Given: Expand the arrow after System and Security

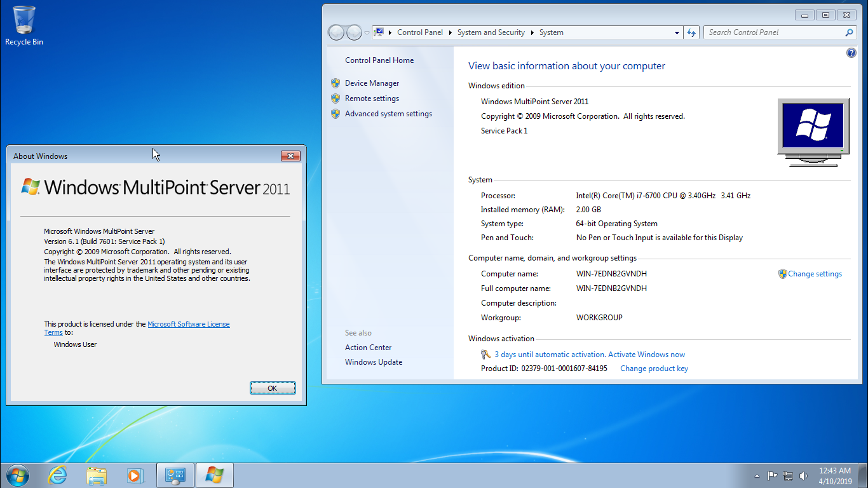Looking at the screenshot, I should coord(532,32).
